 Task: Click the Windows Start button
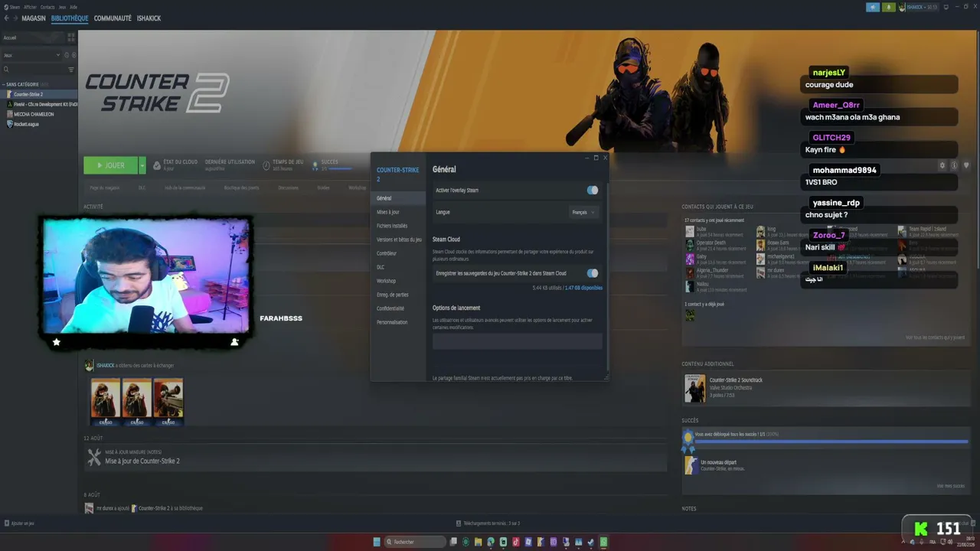(x=377, y=542)
